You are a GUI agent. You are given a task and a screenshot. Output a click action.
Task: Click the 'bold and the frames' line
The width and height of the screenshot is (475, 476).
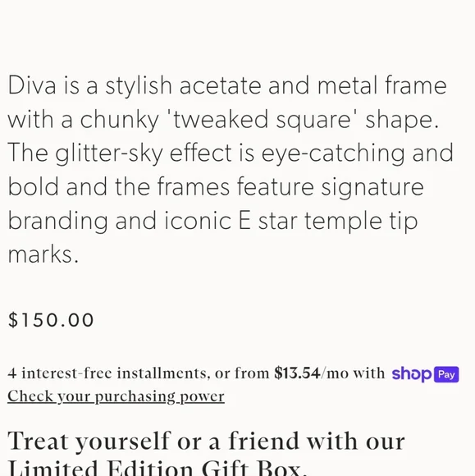tap(119, 186)
